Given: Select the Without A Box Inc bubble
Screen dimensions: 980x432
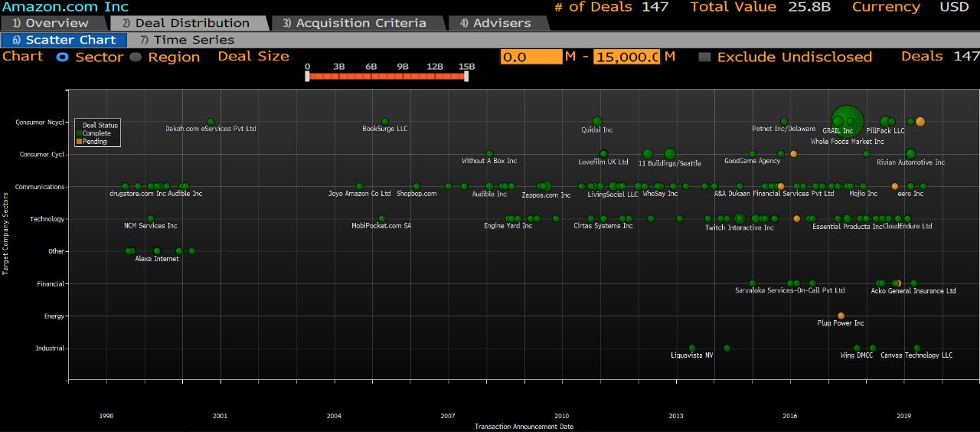Looking at the screenshot, I should click(489, 154).
